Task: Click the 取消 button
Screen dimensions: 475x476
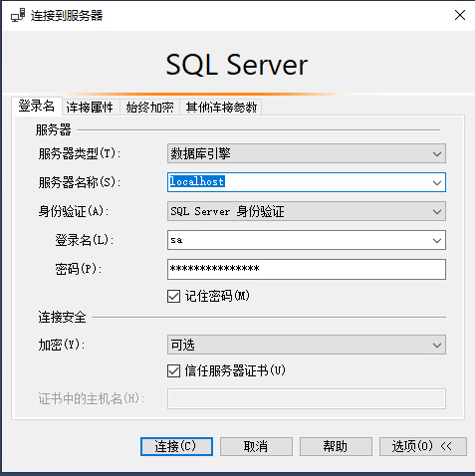Action: (256, 446)
